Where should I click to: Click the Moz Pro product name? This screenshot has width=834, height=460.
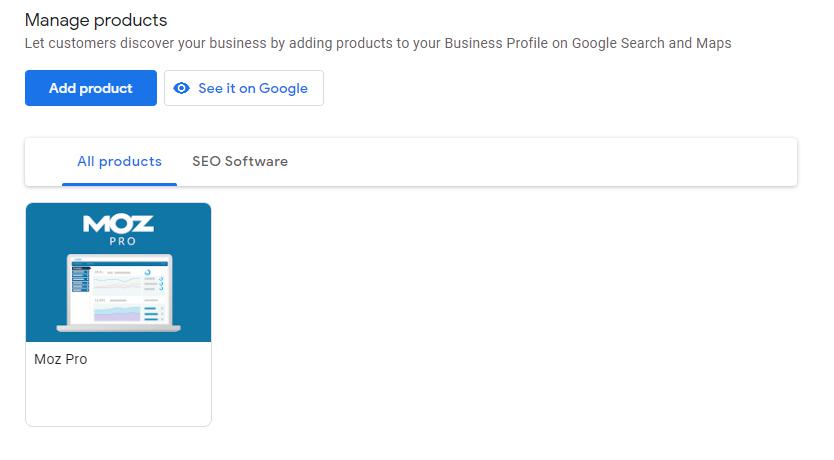coord(61,359)
